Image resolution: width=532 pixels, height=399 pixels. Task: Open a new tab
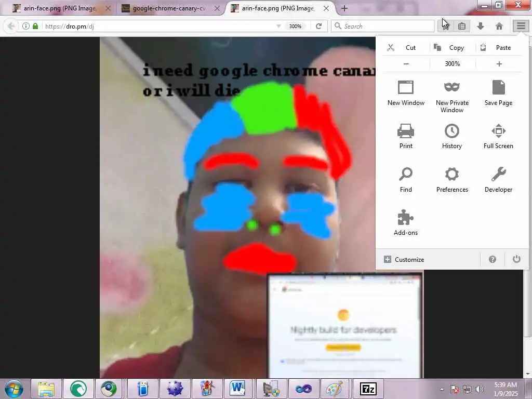(x=344, y=8)
